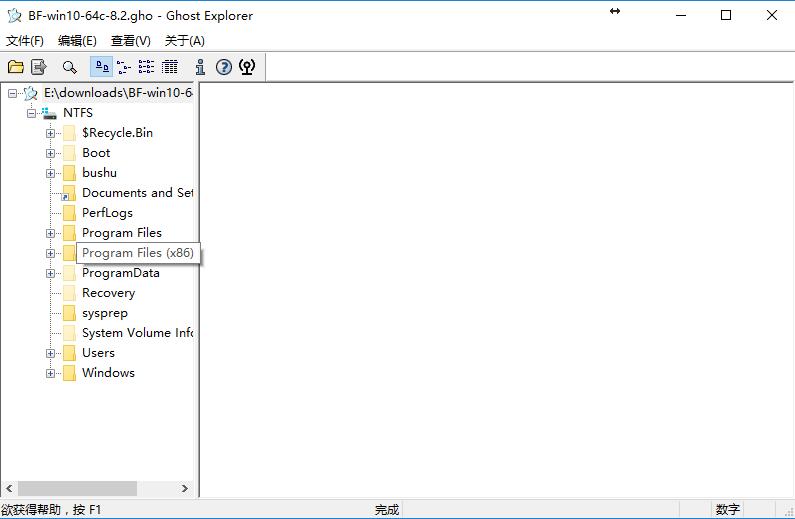Screen dimensions: 795x519
Task: Click the 完成 status bar text
Action: [x=387, y=510]
